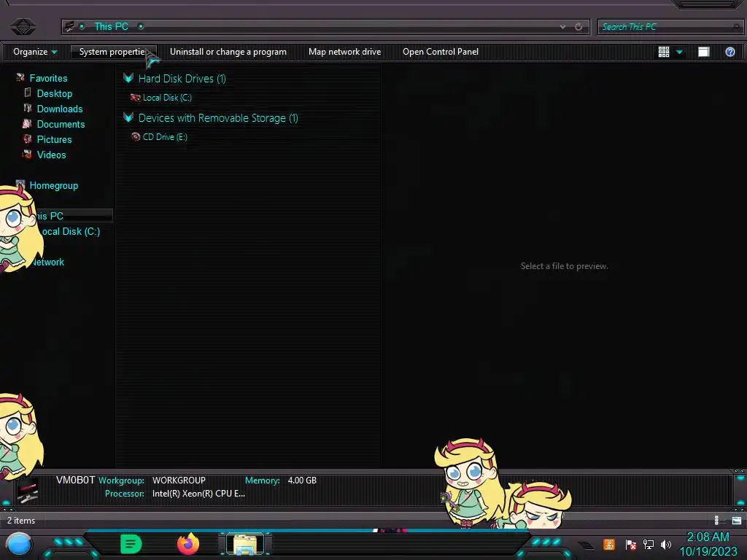The width and height of the screenshot is (747, 560).
Task: Toggle the preview pane icon
Action: coord(704,52)
